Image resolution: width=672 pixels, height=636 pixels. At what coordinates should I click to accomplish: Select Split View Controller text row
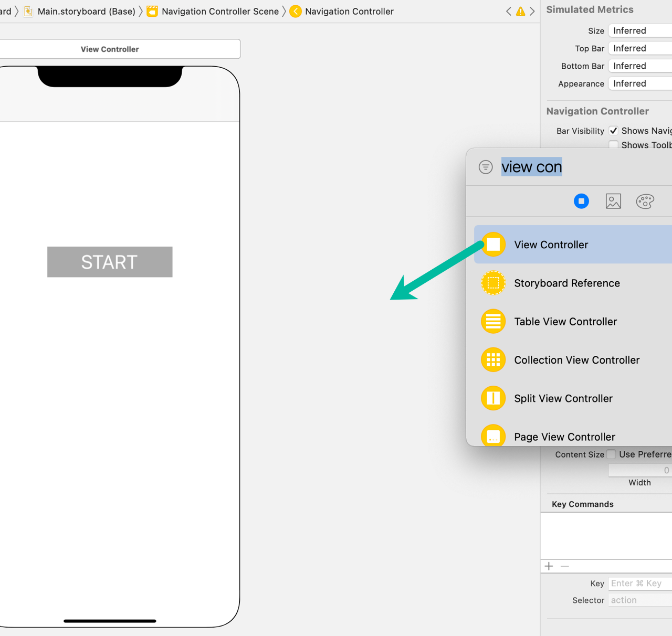coord(563,398)
